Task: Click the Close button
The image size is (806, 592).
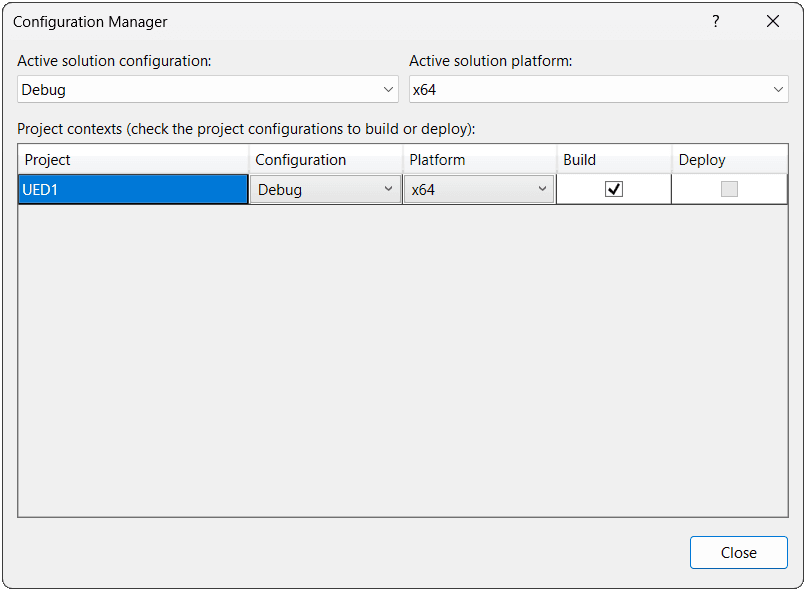Action: (738, 552)
